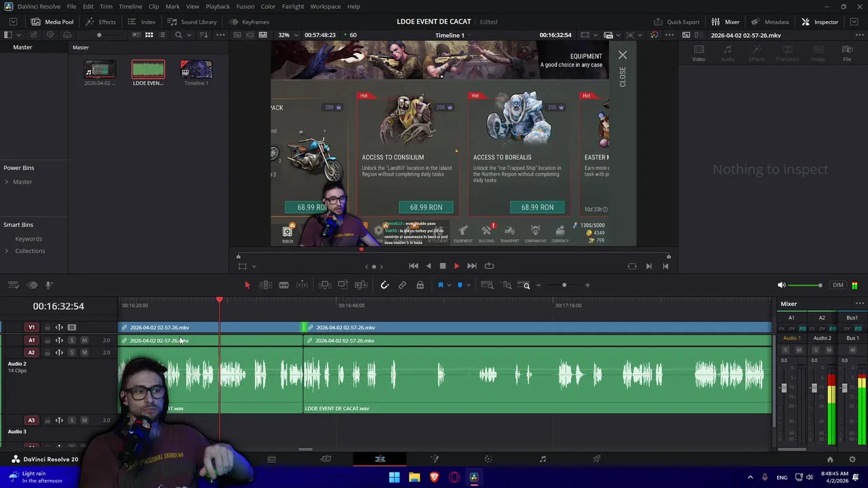Adjust the monitor volume slider
The width and height of the screenshot is (868, 488).
point(806,285)
